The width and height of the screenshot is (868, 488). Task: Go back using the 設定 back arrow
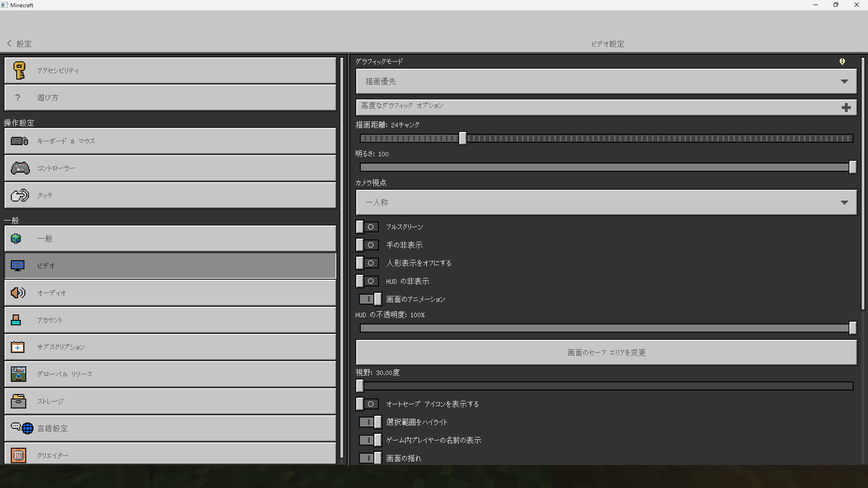pos(9,43)
